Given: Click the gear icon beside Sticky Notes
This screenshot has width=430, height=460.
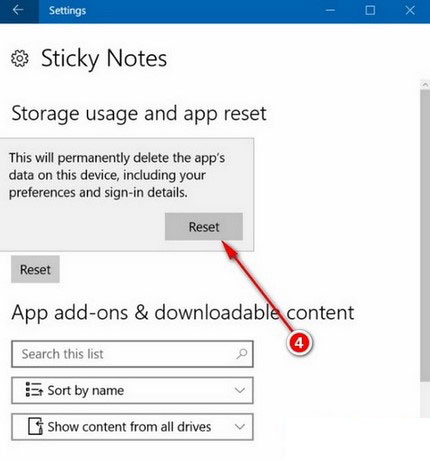Looking at the screenshot, I should pos(20,59).
